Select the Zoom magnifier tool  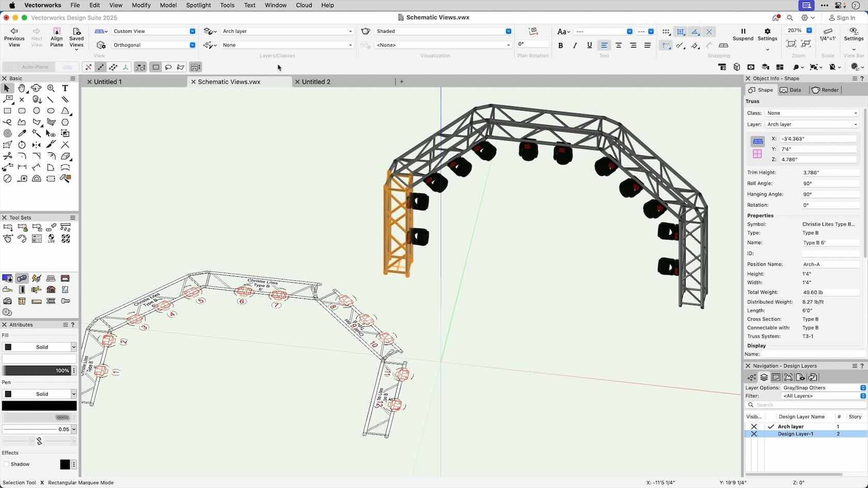51,88
